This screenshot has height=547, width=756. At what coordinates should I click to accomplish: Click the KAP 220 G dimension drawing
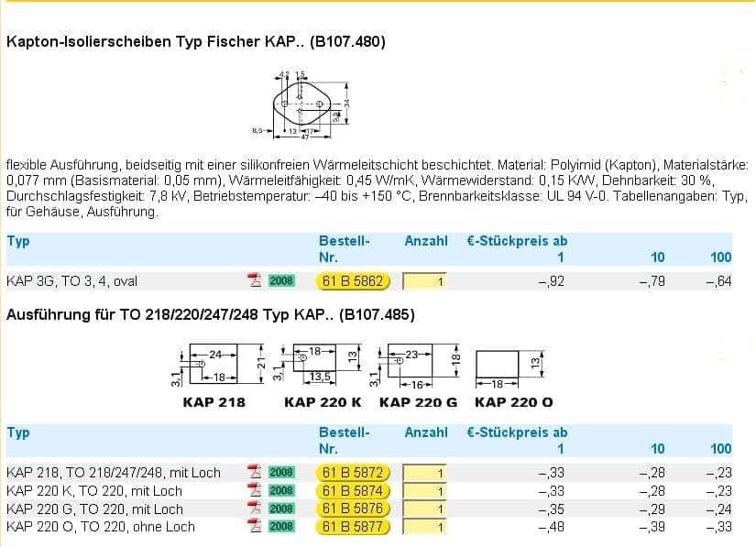point(416,366)
